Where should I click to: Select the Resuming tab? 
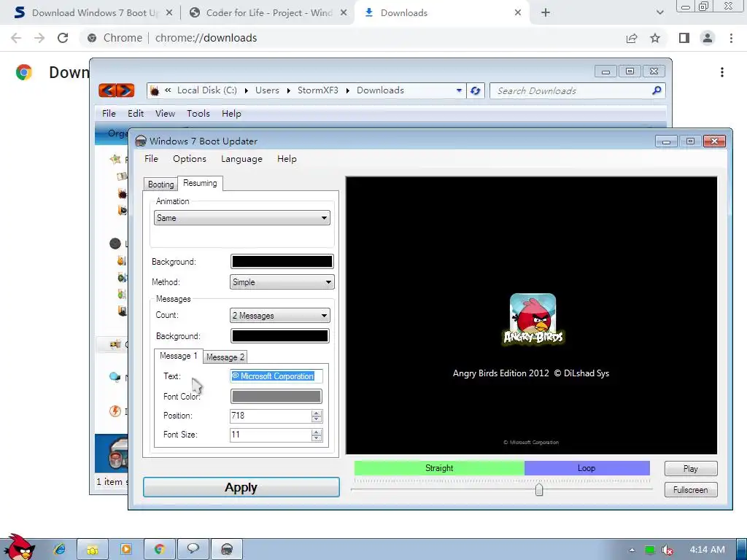200,183
